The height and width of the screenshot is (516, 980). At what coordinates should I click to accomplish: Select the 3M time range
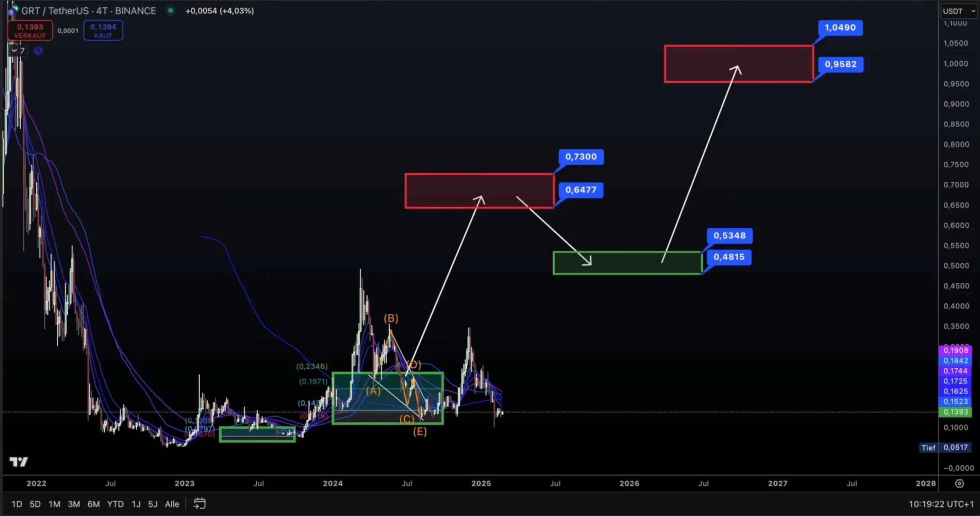point(73,504)
